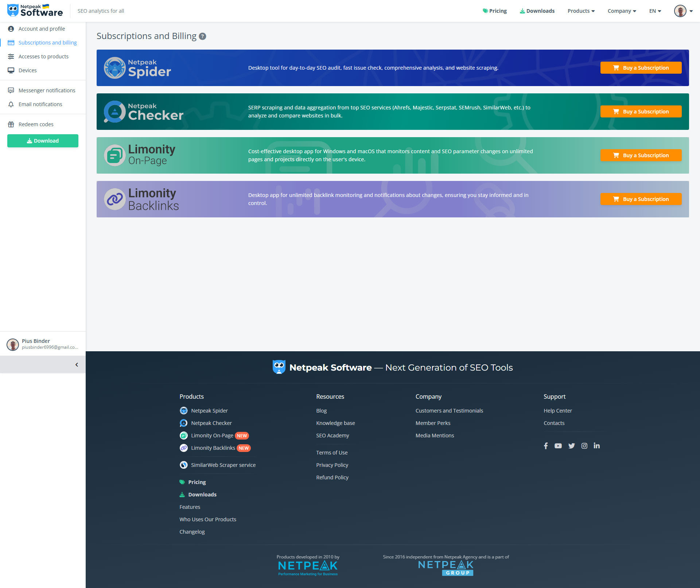Image resolution: width=700 pixels, height=588 pixels.
Task: Open Messenger notifications settings
Action: (x=47, y=90)
